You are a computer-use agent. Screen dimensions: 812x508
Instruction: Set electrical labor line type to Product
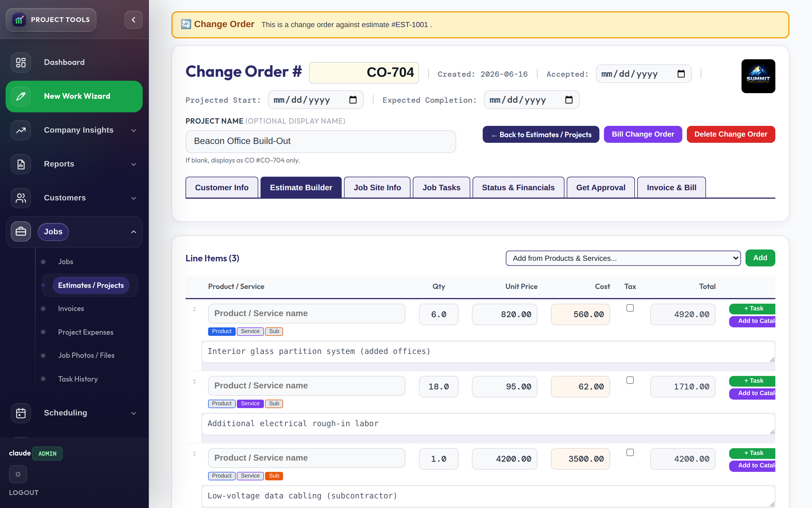[x=221, y=404]
